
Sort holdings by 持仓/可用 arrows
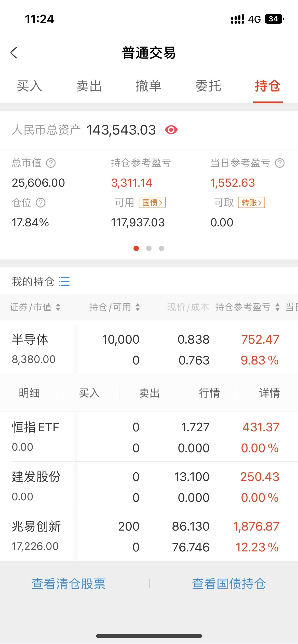point(138,307)
